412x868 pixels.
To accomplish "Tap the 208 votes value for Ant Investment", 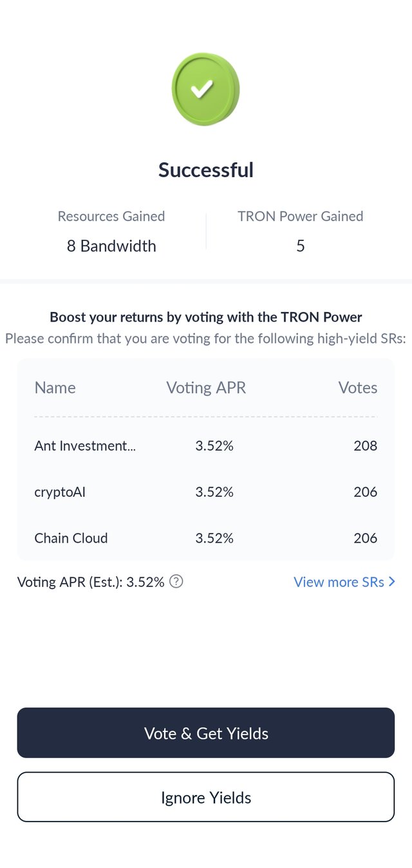I will click(x=366, y=445).
